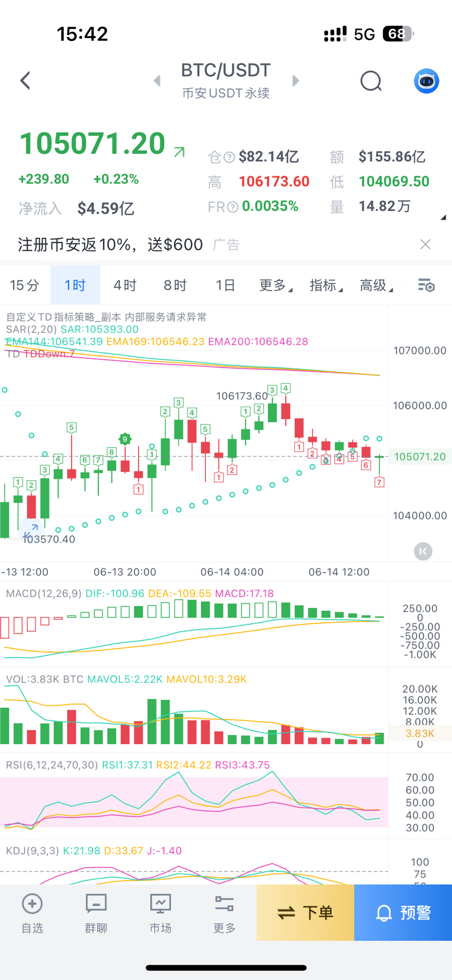Tap the 106173.60 chart high label
Screen dimensions: 452x980
[x=242, y=396]
